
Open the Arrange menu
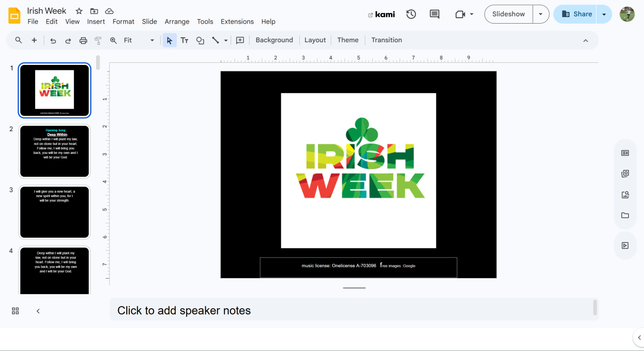click(x=177, y=22)
